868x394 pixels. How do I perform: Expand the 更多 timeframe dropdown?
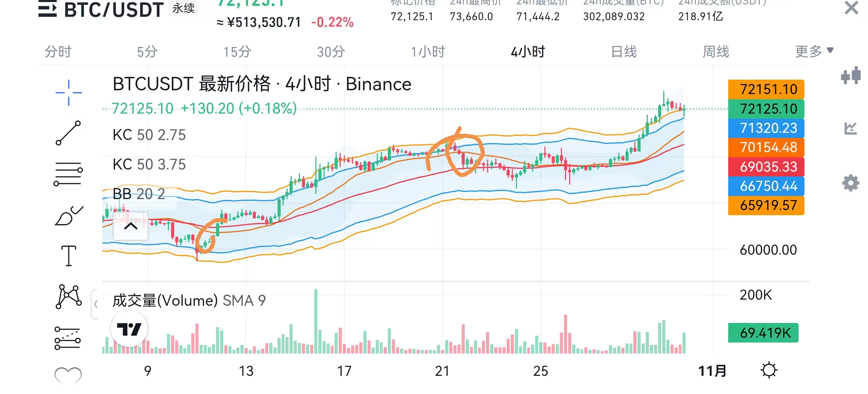814,51
